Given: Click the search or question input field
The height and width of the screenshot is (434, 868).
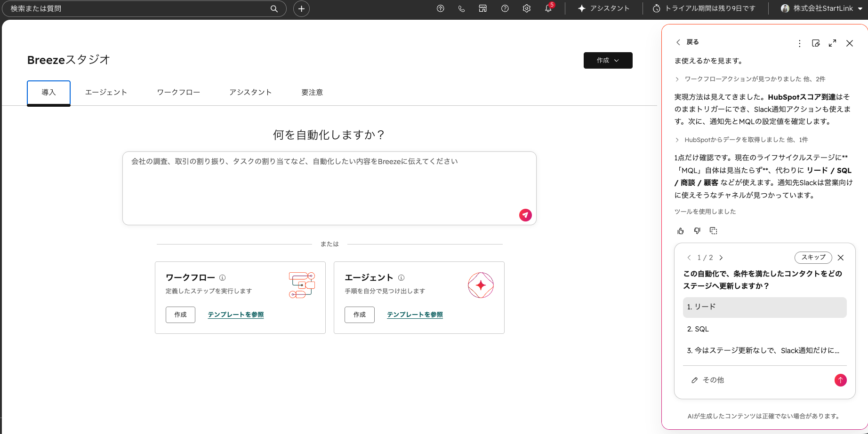Looking at the screenshot, I should point(144,8).
